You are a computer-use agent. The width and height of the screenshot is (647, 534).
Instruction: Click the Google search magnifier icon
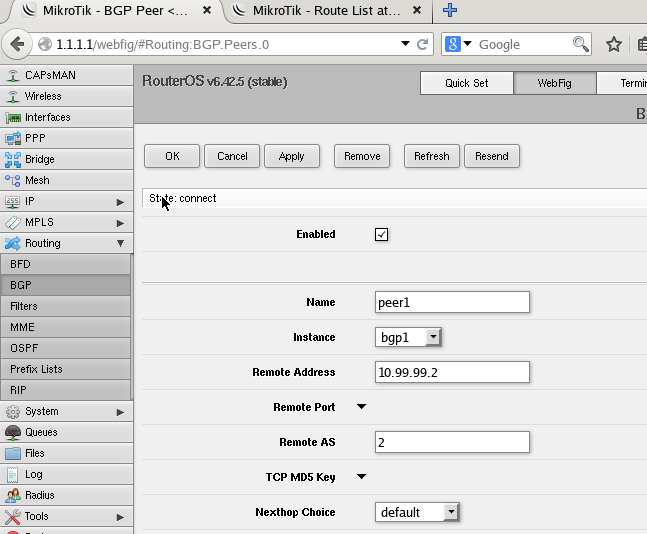point(581,44)
